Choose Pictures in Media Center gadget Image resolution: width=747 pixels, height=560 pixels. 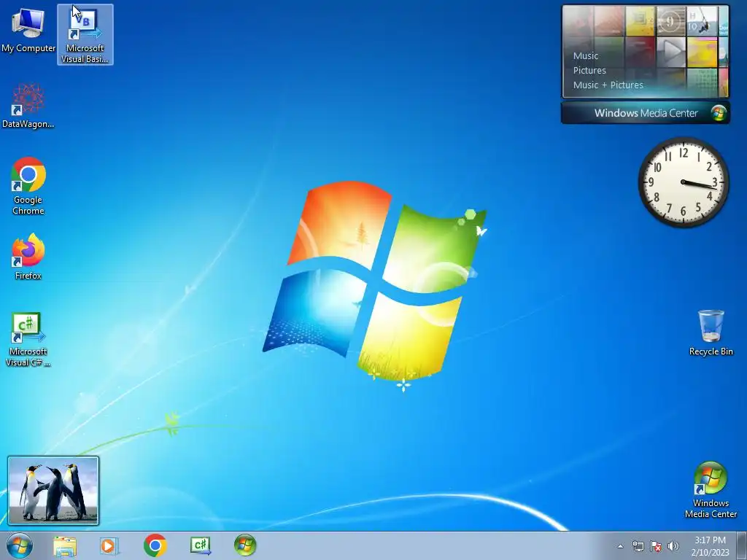[x=589, y=71]
